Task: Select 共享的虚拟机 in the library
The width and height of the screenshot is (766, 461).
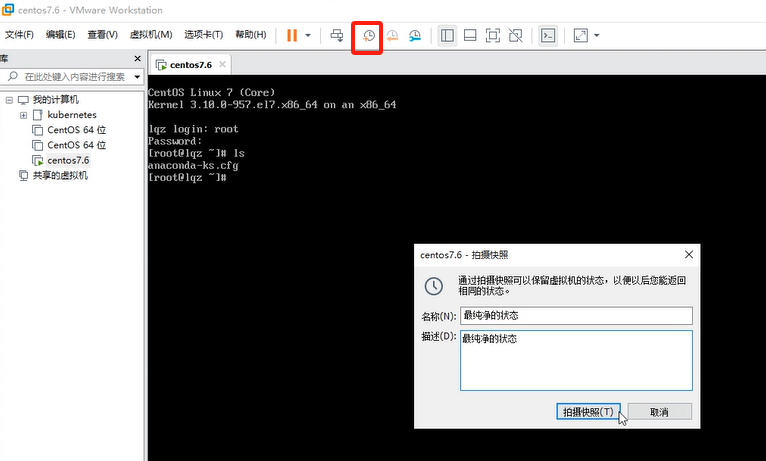Action: tap(60, 175)
